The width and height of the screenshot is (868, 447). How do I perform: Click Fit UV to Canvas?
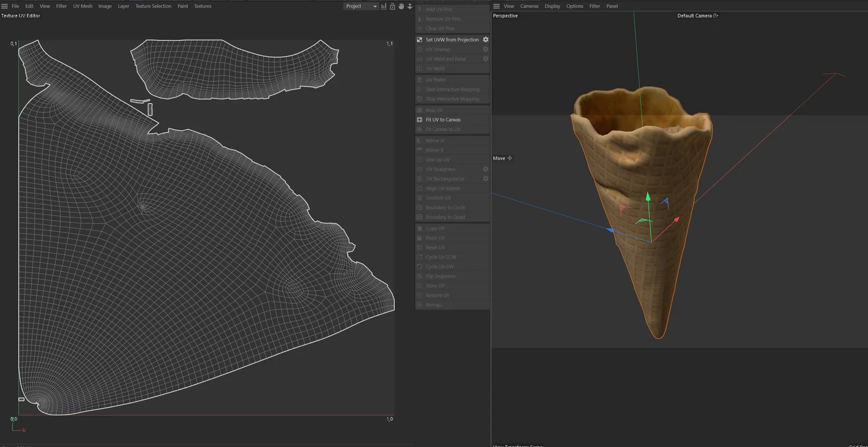443,119
